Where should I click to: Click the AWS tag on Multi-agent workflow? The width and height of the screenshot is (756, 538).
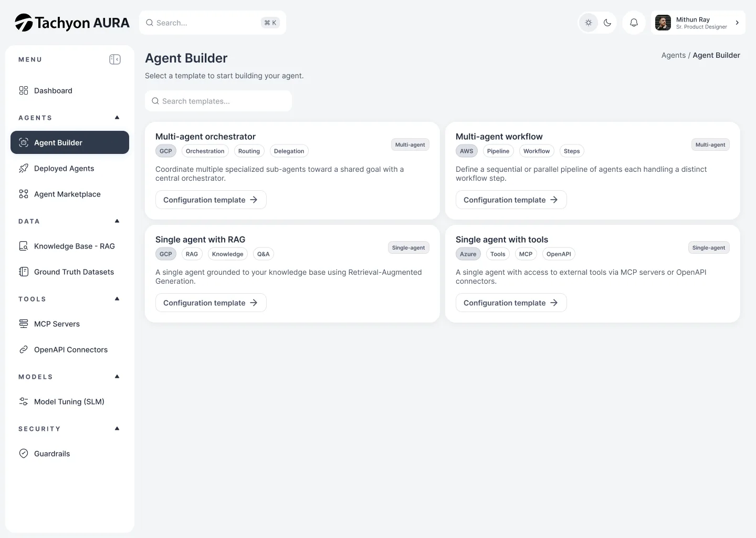coord(467,151)
